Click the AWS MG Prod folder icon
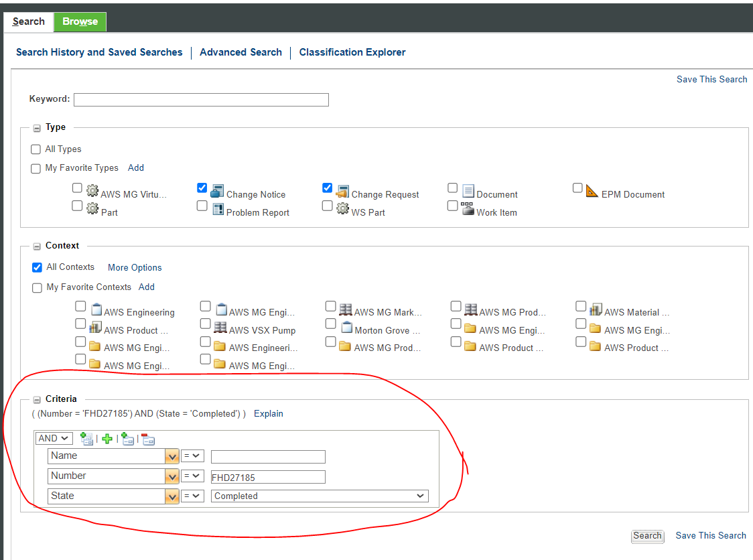Image resolution: width=753 pixels, height=560 pixels. 344,346
